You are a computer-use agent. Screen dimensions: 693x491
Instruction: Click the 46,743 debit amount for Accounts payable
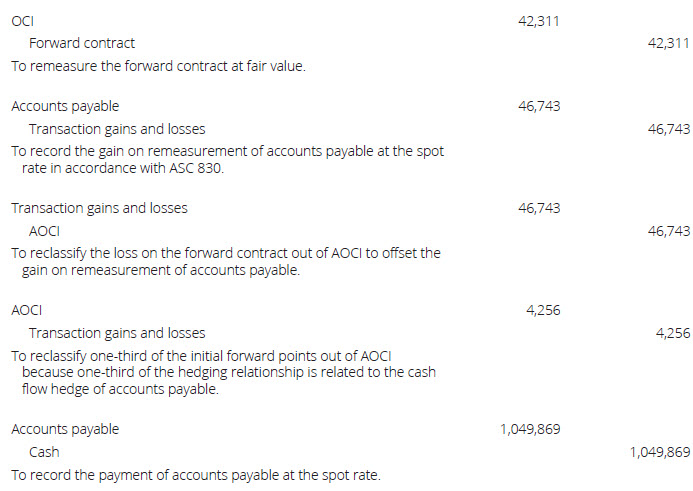(x=540, y=106)
